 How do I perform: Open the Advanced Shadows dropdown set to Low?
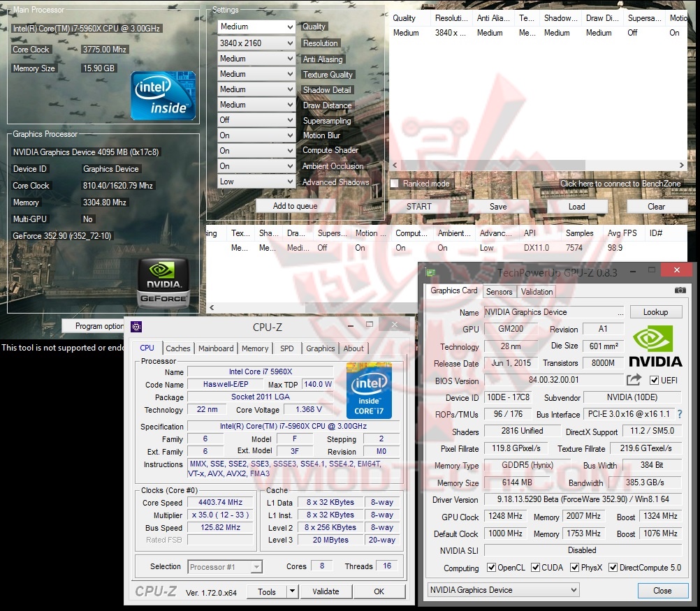point(256,182)
